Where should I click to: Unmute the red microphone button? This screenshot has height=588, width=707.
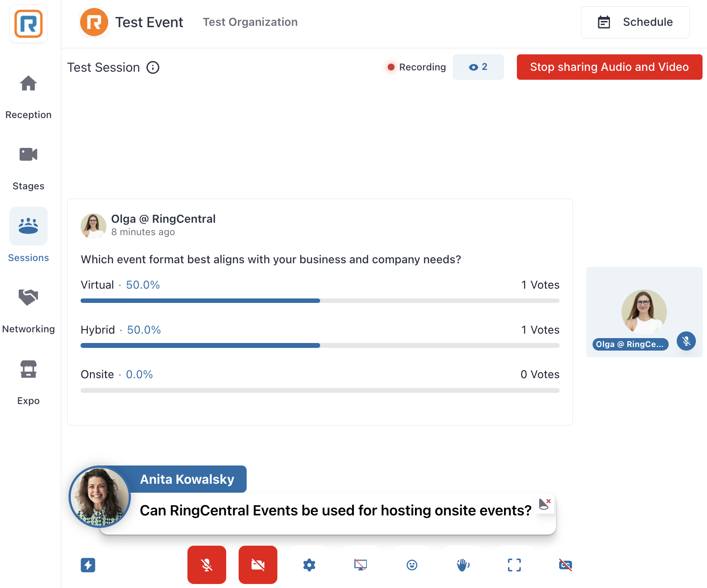point(207,565)
